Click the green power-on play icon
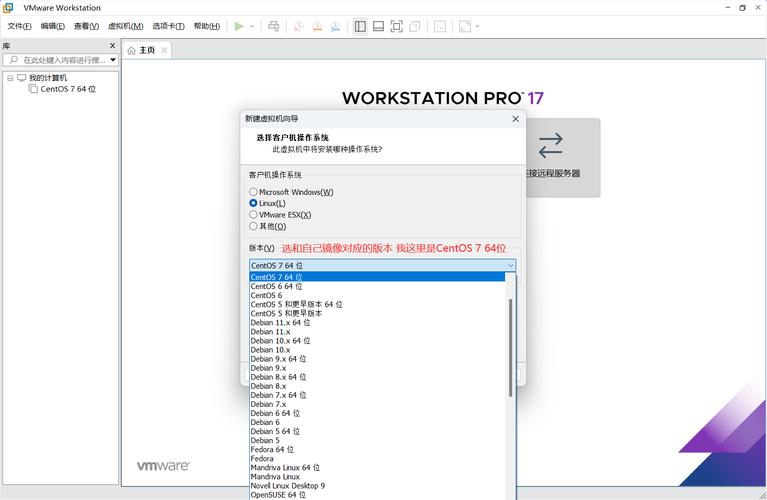 [239, 26]
